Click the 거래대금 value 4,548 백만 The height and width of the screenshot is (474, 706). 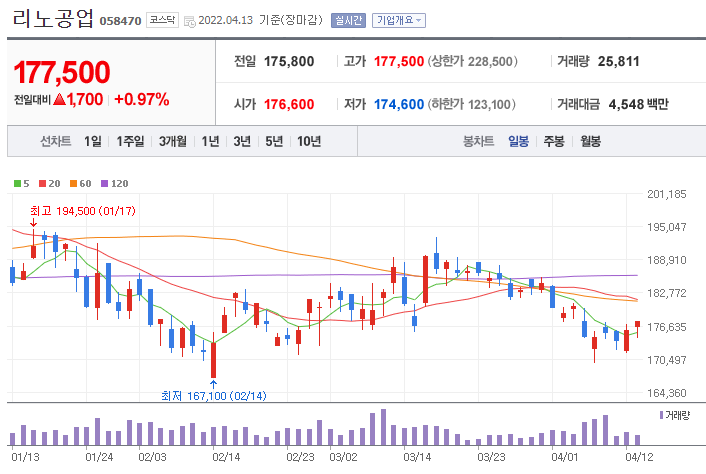(x=638, y=104)
